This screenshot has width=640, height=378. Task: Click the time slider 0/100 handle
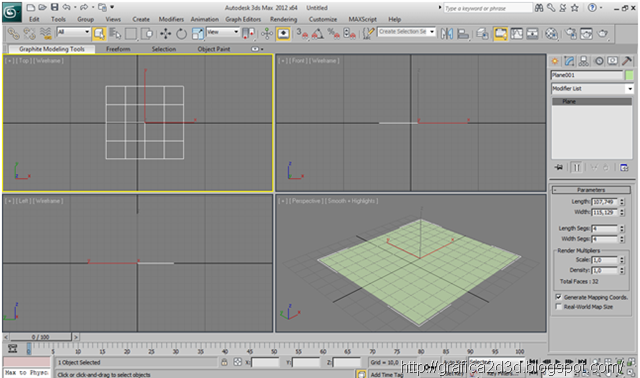click(x=40, y=337)
